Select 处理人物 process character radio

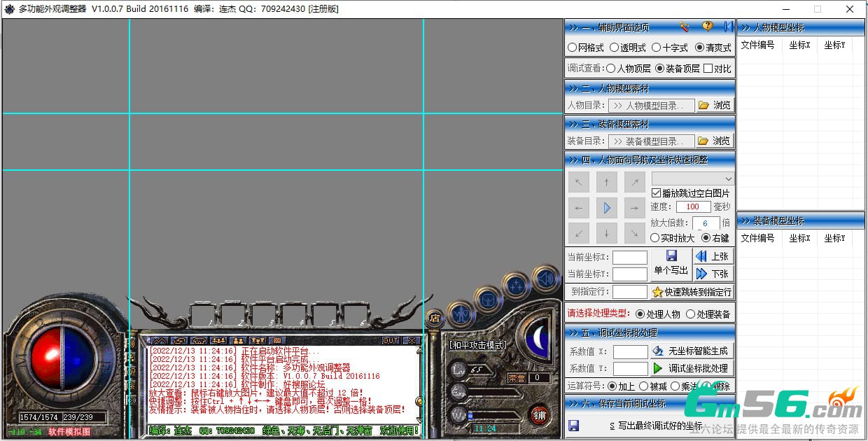[658, 314]
